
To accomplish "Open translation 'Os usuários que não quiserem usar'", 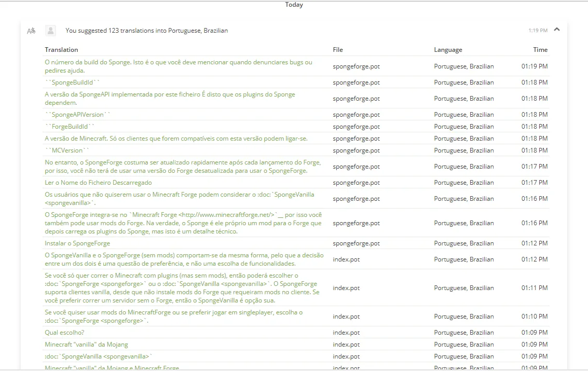I will (180, 199).
